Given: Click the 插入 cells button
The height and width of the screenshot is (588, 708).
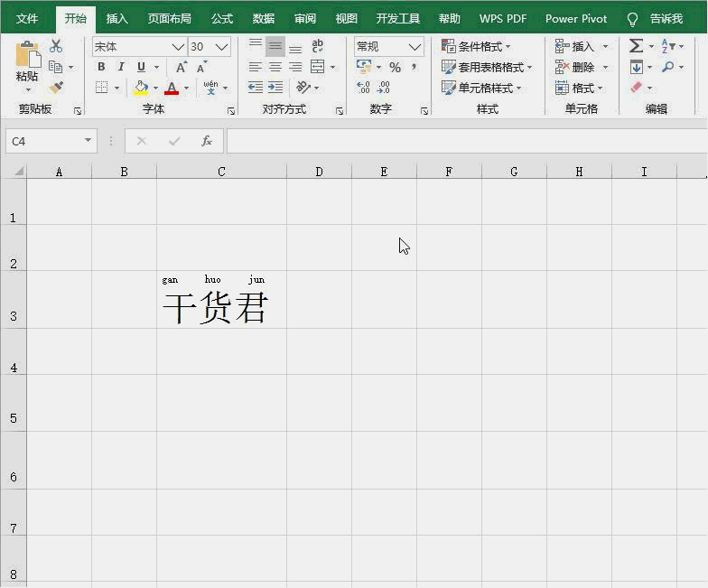Looking at the screenshot, I should tap(582, 46).
